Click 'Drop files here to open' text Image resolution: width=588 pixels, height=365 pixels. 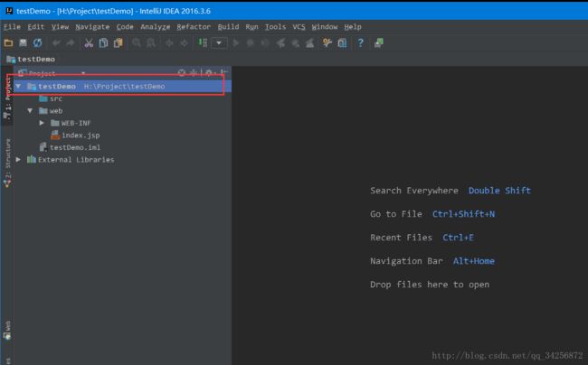[x=430, y=285]
